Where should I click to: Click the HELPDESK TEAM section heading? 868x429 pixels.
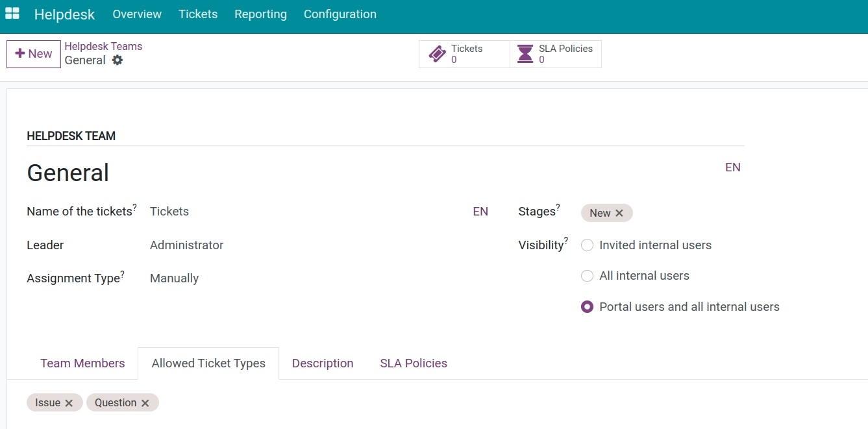pyautogui.click(x=71, y=136)
